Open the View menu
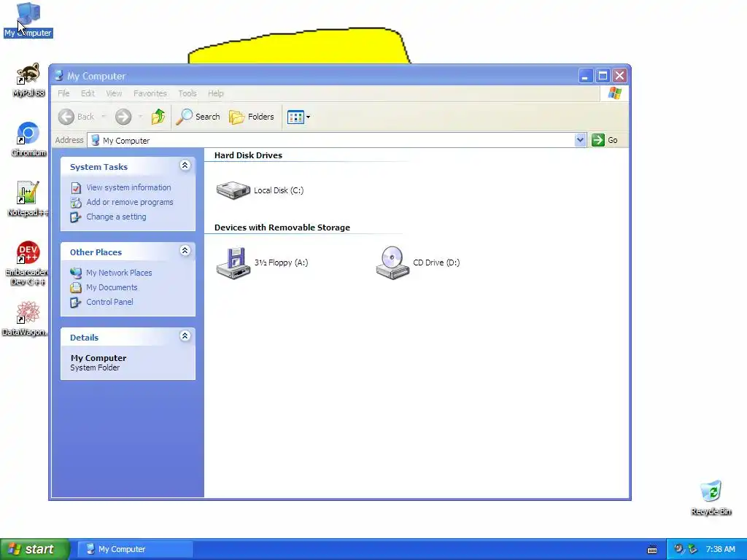 pyautogui.click(x=114, y=93)
